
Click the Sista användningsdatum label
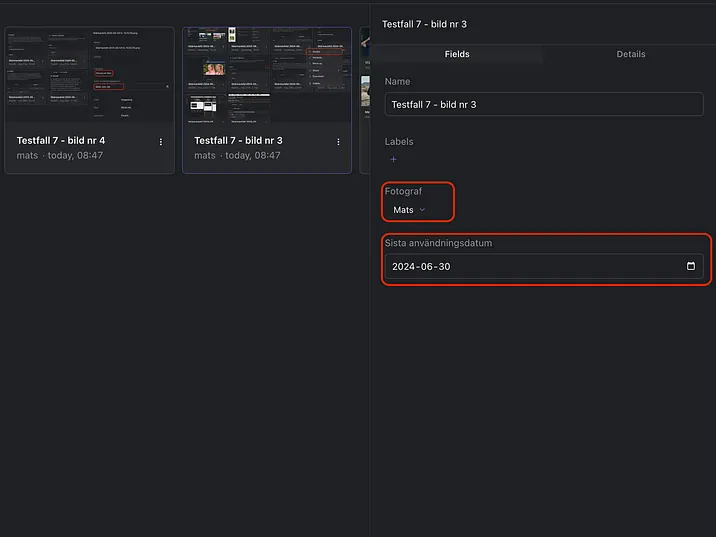click(x=438, y=243)
